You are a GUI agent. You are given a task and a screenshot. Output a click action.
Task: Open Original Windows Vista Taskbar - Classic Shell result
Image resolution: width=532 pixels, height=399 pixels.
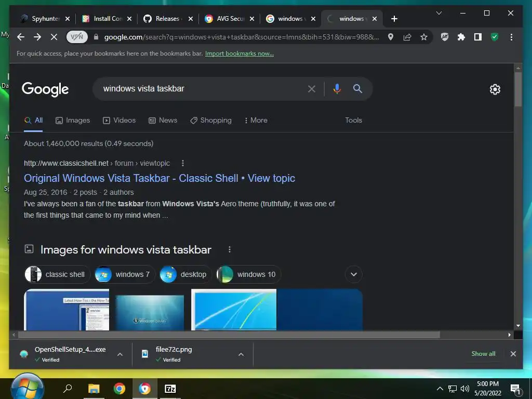[x=159, y=178]
